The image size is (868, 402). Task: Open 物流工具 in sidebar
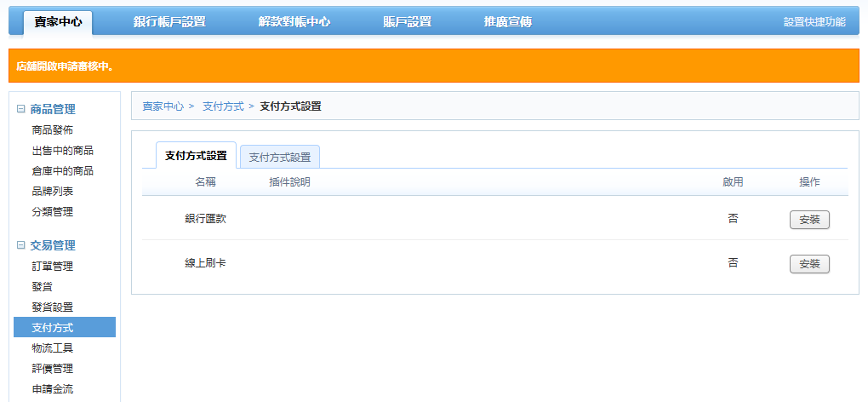(53, 348)
